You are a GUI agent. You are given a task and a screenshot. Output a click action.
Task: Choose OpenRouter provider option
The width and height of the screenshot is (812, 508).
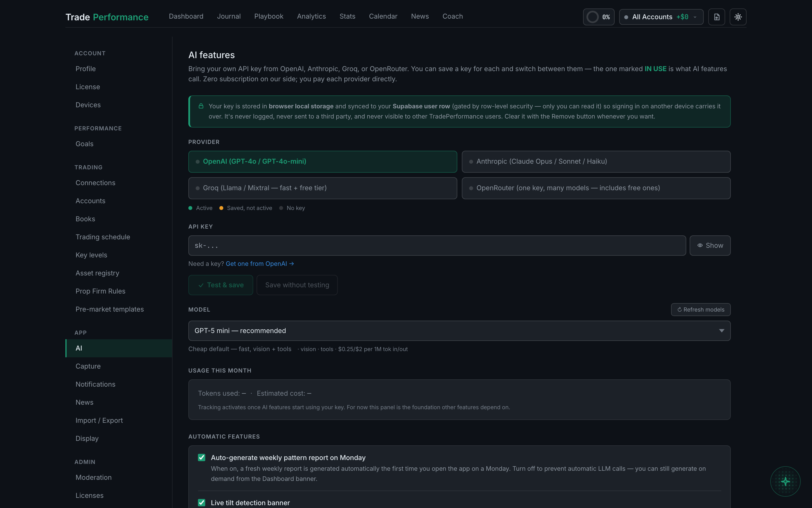tap(596, 188)
